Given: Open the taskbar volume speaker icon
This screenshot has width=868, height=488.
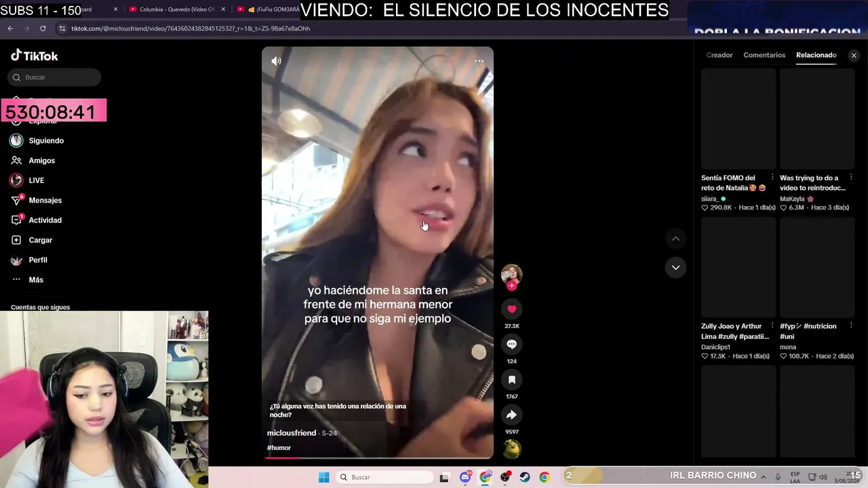Looking at the screenshot, I should (824, 477).
